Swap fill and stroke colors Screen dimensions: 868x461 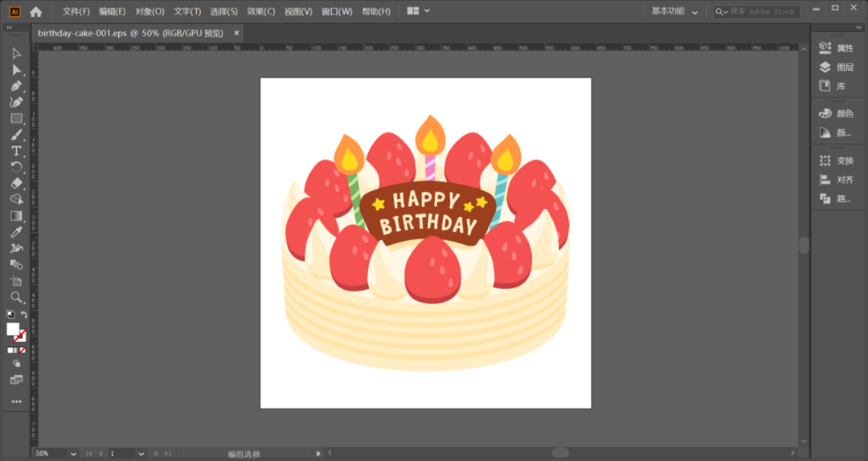point(24,314)
